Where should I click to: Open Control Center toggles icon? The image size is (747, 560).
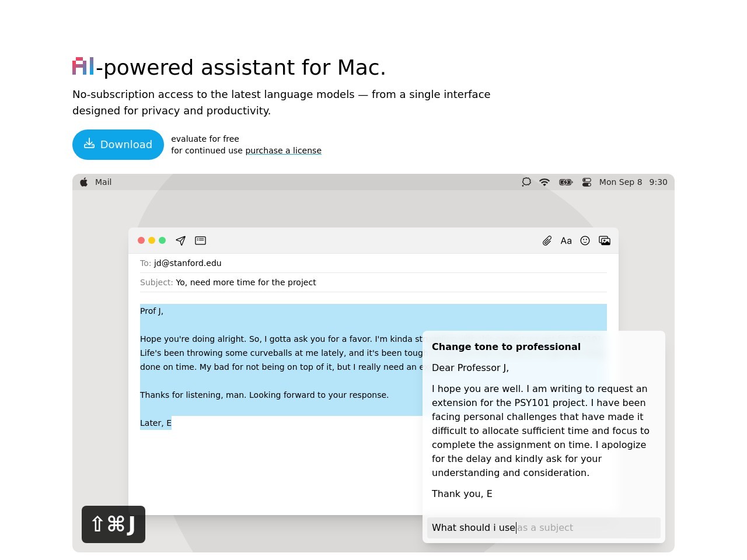point(587,182)
